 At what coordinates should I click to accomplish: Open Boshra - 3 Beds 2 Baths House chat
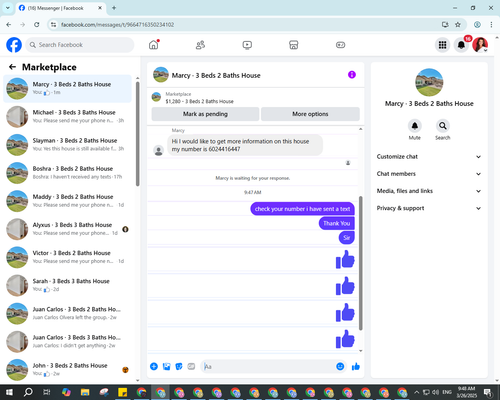point(67,173)
